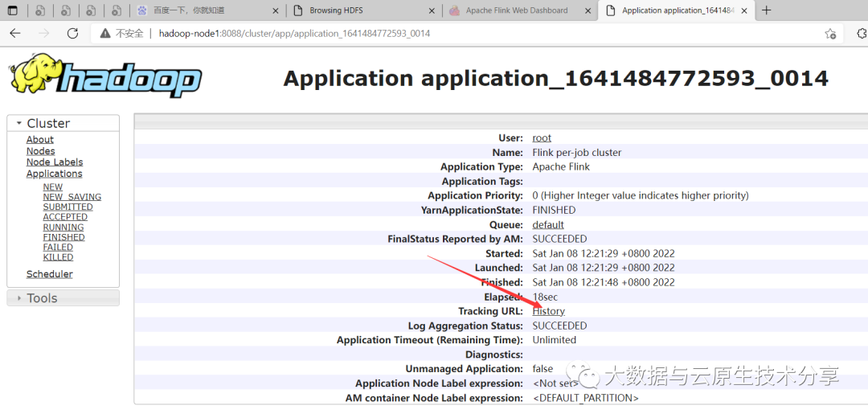Click the Hadoop elephant logo
Screen dimensions: 868x414
105,76
